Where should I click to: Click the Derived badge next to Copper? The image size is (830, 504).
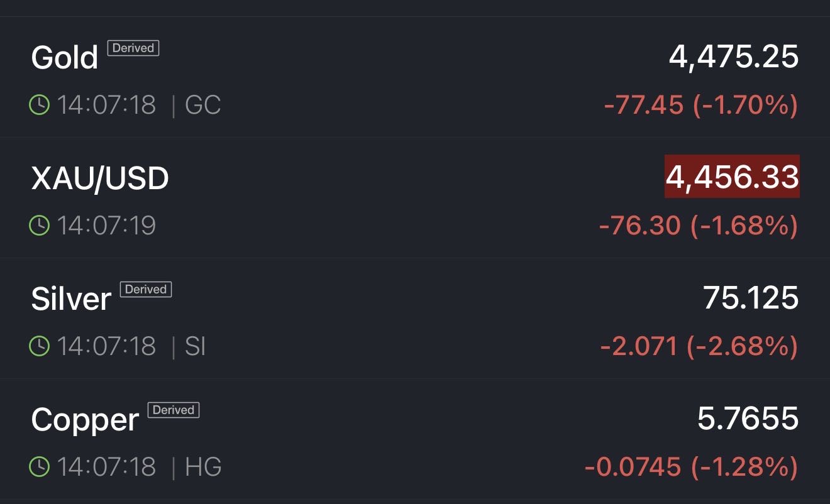pos(174,410)
